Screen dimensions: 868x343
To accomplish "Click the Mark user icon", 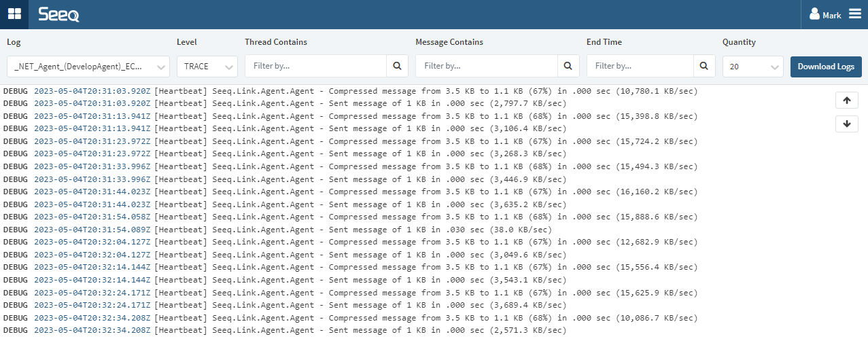I will (815, 14).
